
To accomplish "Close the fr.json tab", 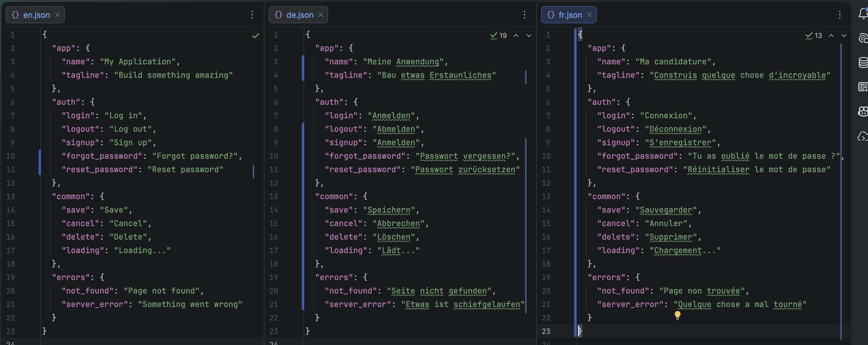I will 590,15.
